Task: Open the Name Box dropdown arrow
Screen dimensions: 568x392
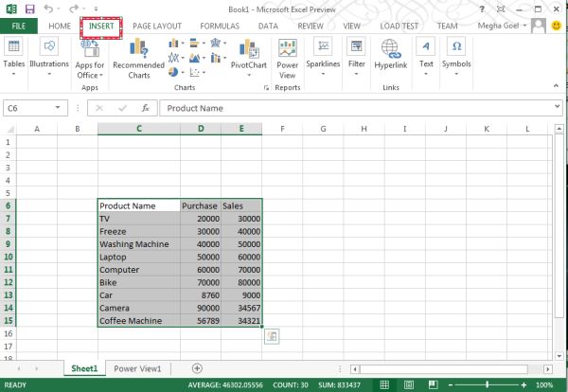Action: (58, 108)
